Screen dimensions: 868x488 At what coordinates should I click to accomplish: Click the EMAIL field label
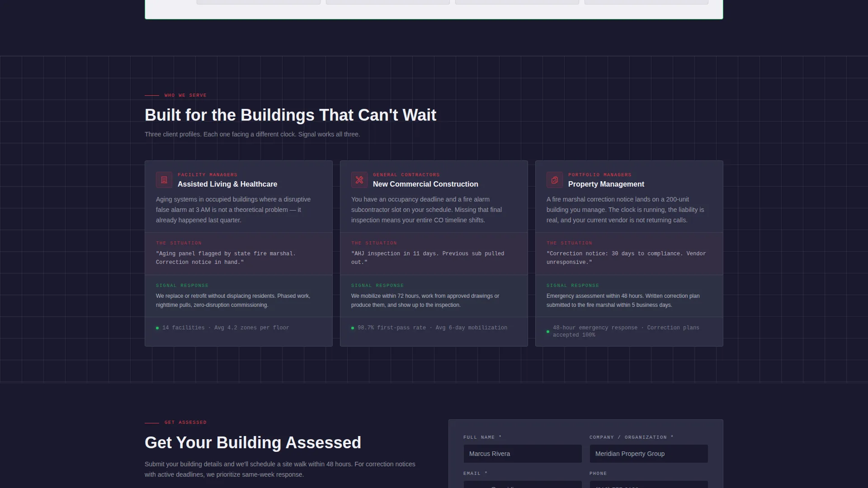pyautogui.click(x=475, y=474)
